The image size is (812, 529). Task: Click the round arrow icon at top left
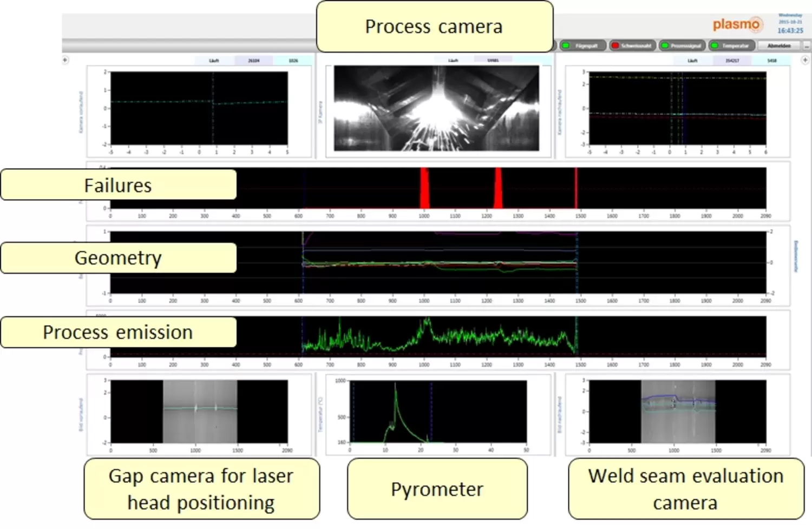[x=66, y=60]
